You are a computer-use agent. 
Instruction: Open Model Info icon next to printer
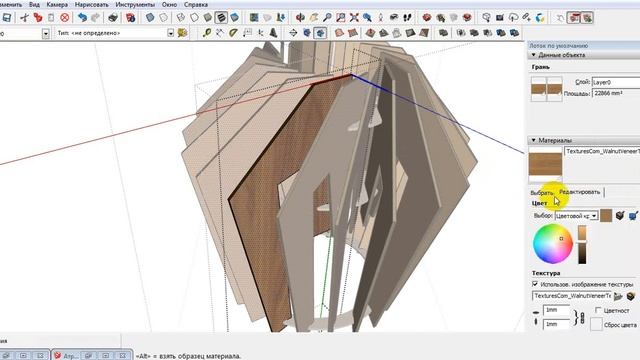(x=130, y=18)
